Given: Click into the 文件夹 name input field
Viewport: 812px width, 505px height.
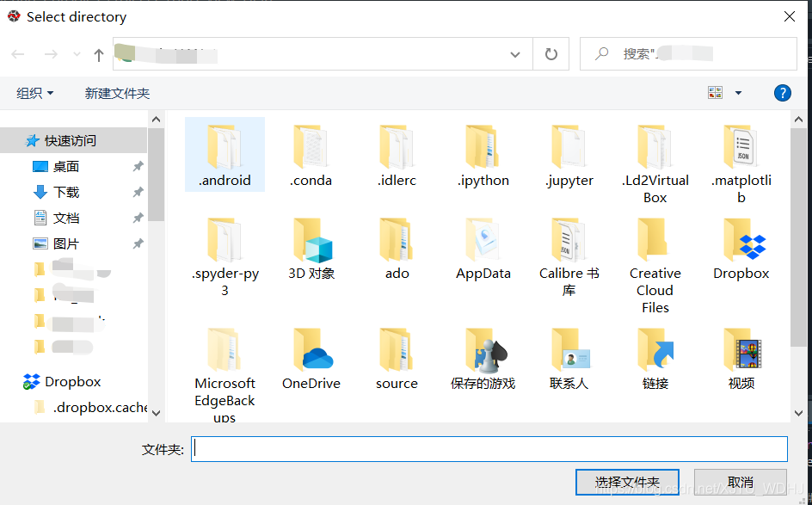Looking at the screenshot, I should coord(489,448).
